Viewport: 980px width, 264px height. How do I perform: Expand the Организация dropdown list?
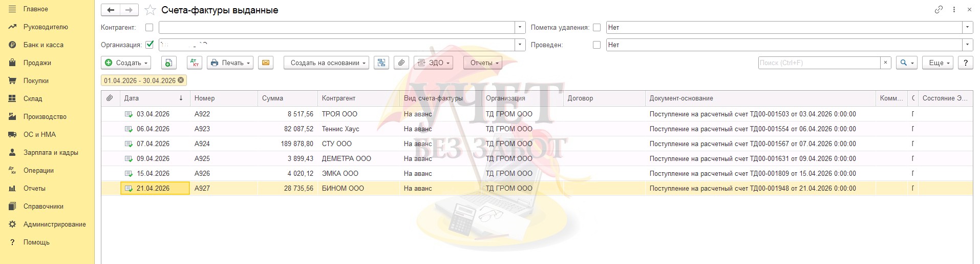tap(520, 45)
